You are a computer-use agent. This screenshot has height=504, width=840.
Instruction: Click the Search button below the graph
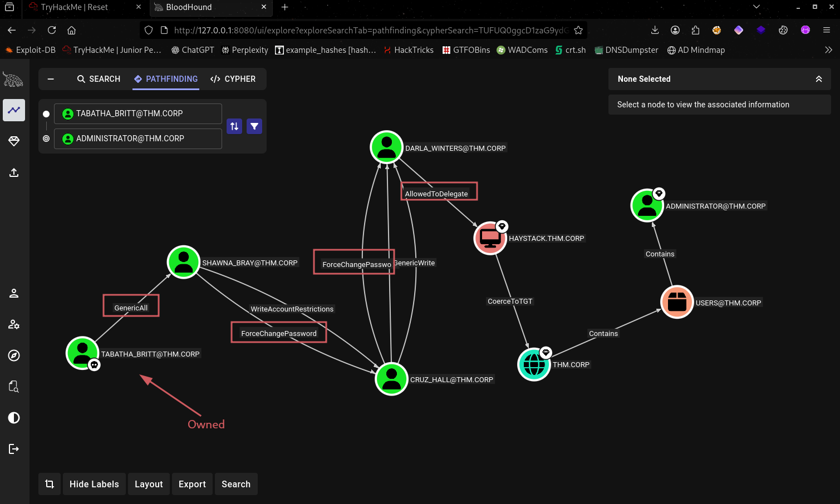[236, 484]
